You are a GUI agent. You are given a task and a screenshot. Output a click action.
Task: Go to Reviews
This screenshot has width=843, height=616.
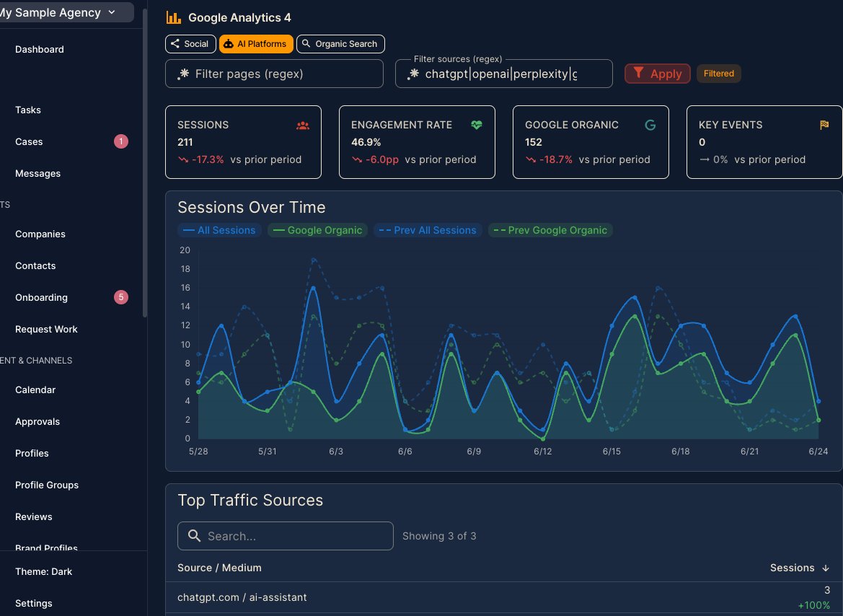pyautogui.click(x=34, y=516)
